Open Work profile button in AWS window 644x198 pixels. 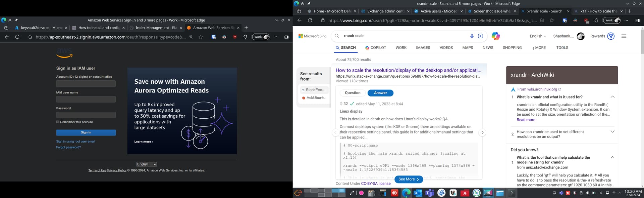click(261, 37)
